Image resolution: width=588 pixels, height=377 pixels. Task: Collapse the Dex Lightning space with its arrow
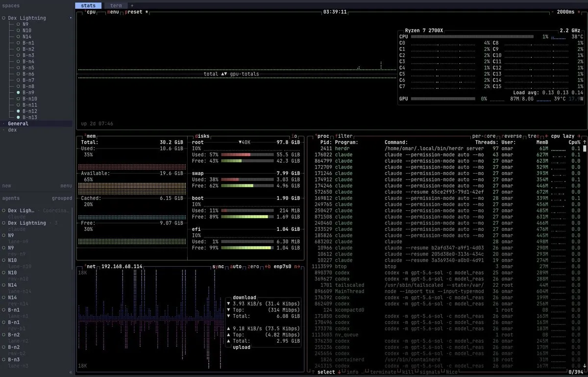pos(71,18)
